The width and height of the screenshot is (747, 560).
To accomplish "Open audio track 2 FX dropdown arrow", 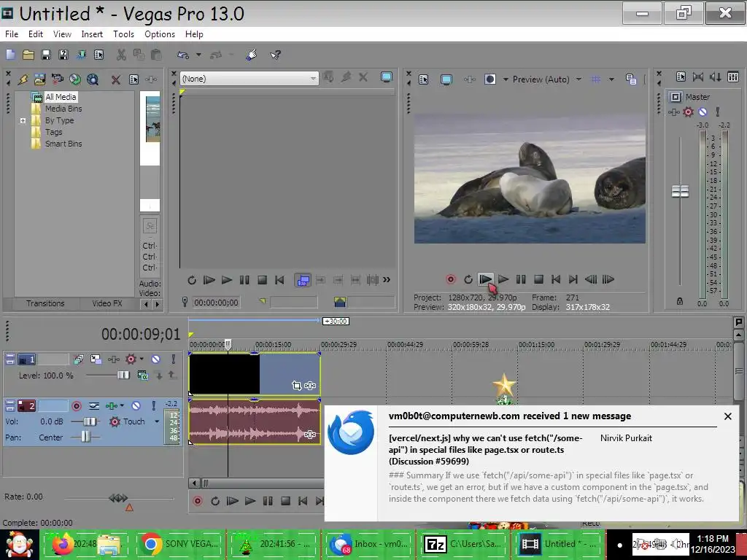I will click(x=122, y=405).
